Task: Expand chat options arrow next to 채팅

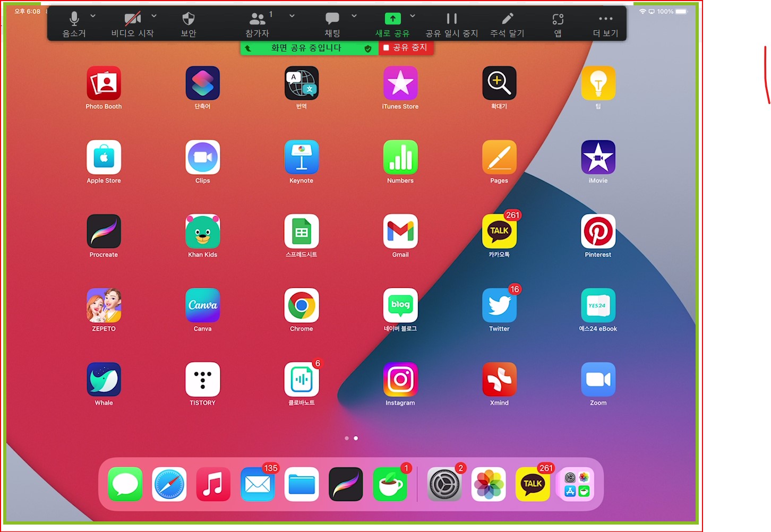Action: click(354, 16)
